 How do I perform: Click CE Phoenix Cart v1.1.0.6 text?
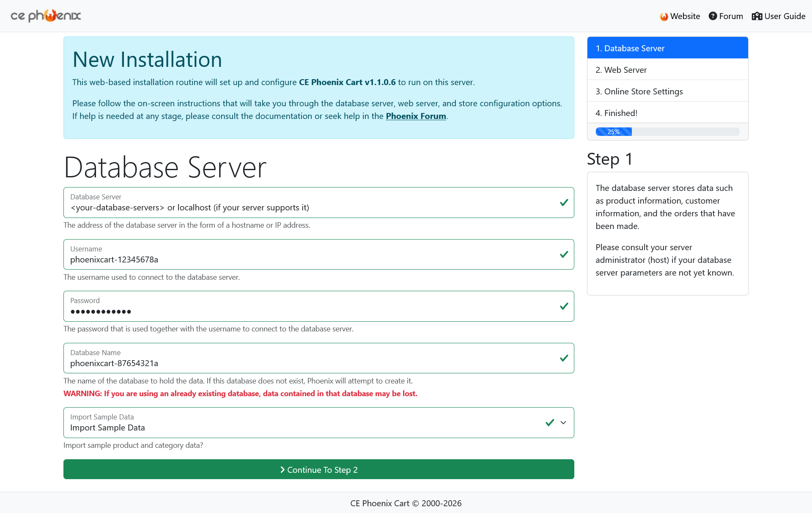[x=347, y=82]
